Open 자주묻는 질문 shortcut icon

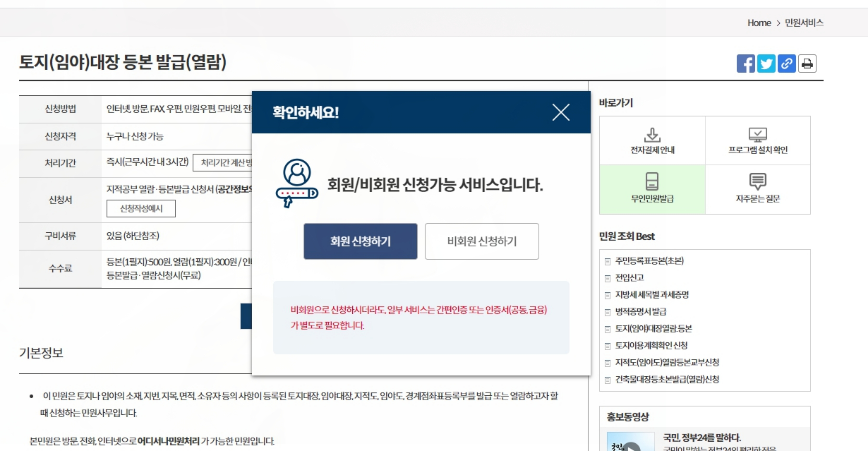pos(757,189)
